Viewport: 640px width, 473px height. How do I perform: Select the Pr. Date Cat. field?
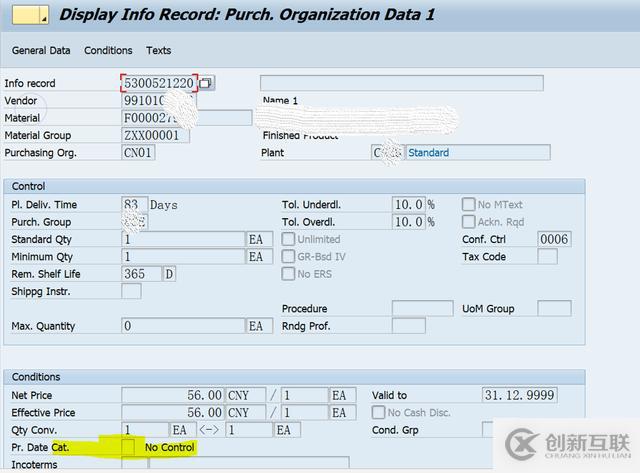[x=128, y=447]
